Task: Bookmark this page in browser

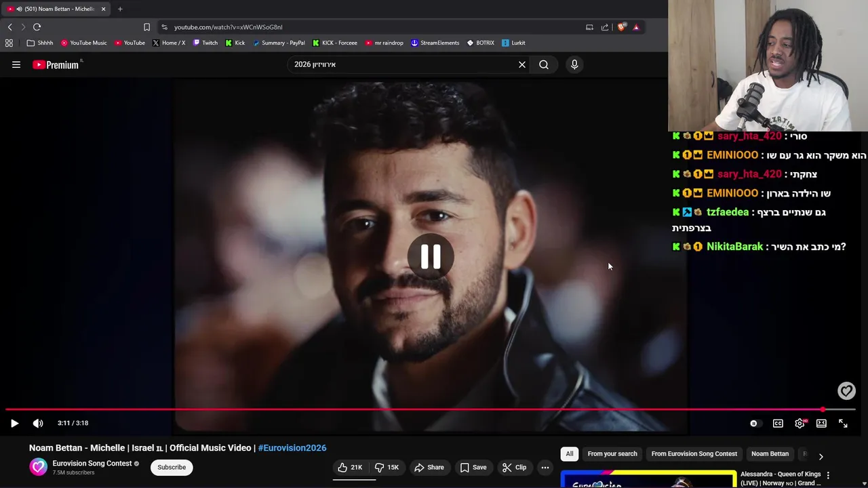Action: (x=146, y=27)
